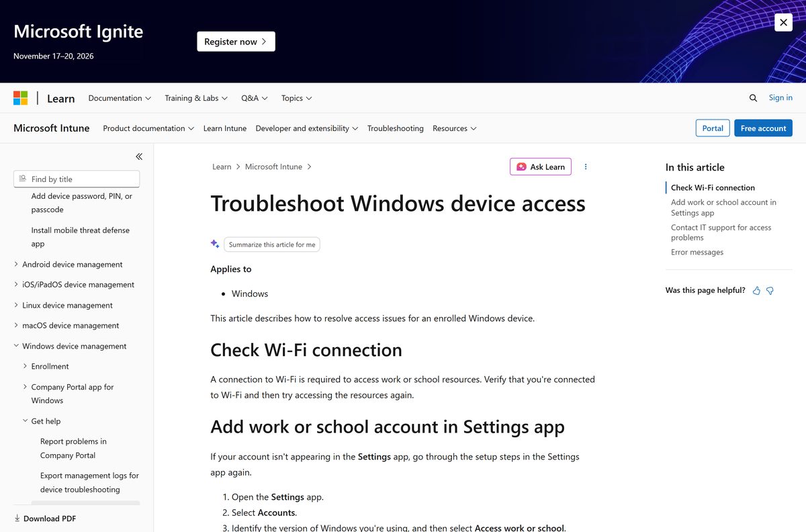Close the Microsoft Ignite banner
The width and height of the screenshot is (806, 532).
coord(783,22)
